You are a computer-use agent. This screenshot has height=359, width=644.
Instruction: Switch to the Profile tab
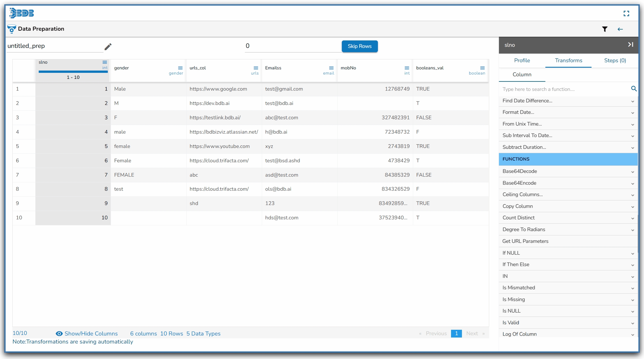(522, 61)
